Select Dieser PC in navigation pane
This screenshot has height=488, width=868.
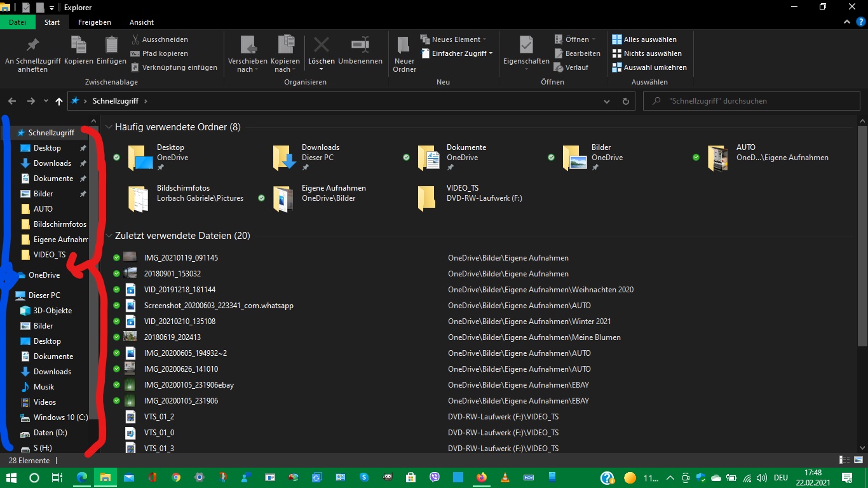44,295
